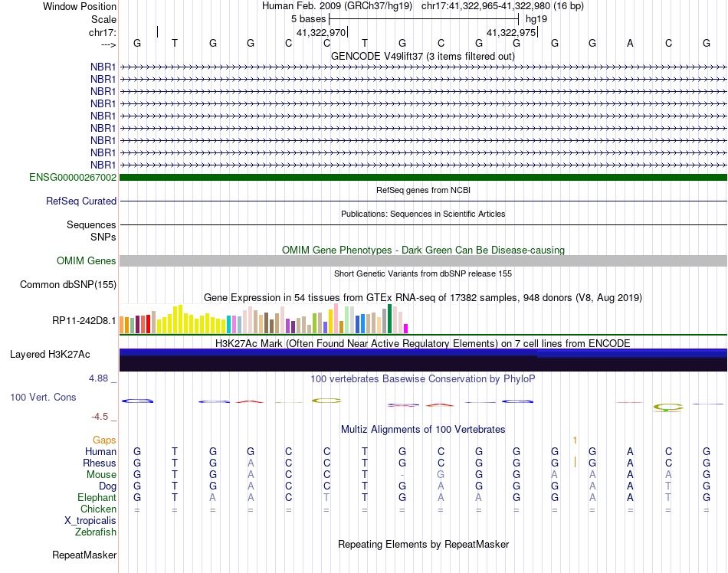The width and height of the screenshot is (728, 573).
Task: Click the 'RefSeq genes from NCBI' title
Action: coord(423,190)
